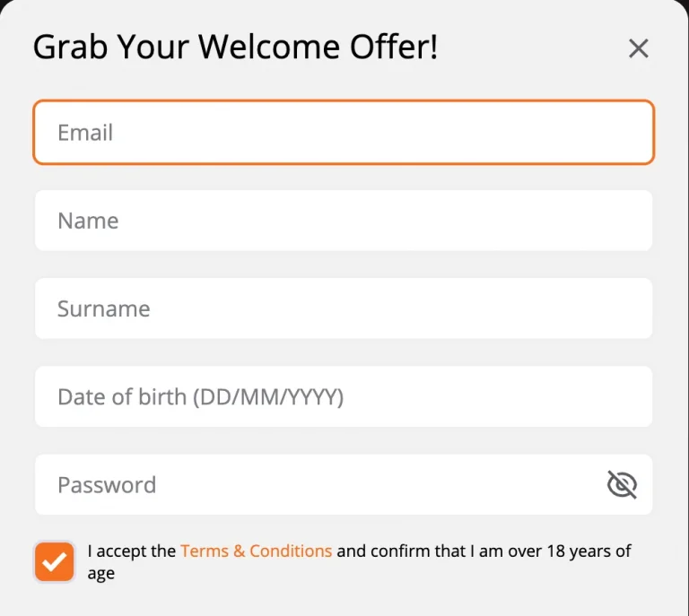Select the Name text field
This screenshot has width=689, height=616.
tap(344, 221)
